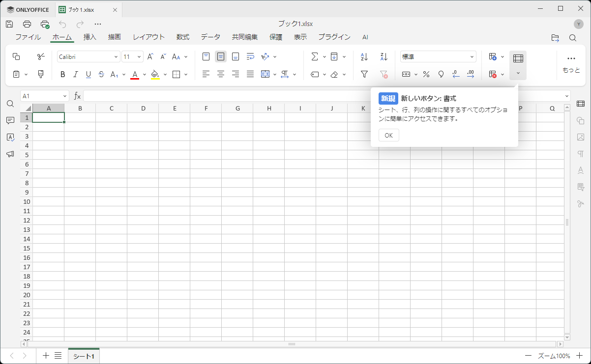Open Spell checking in left sidebar

point(10,137)
